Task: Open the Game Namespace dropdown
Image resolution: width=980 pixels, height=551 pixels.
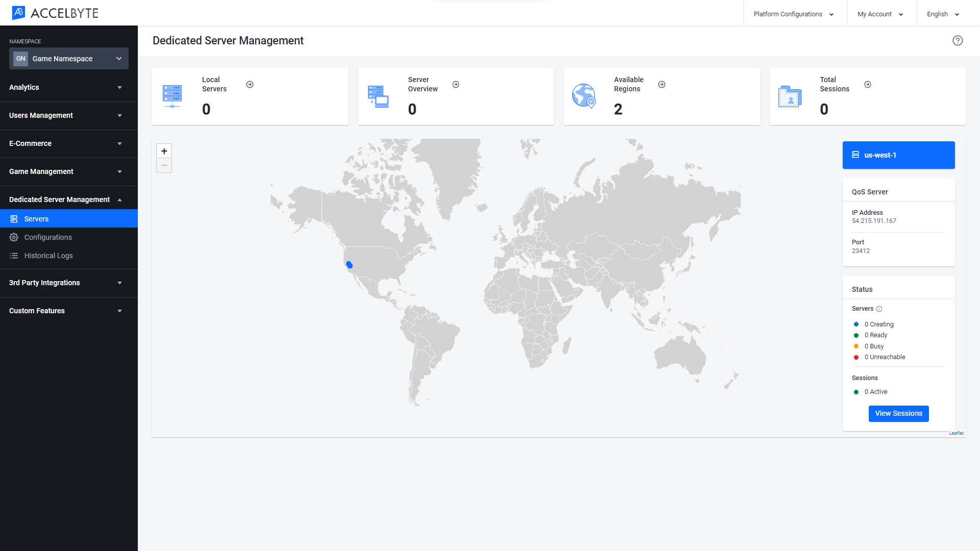Action: (69, 59)
